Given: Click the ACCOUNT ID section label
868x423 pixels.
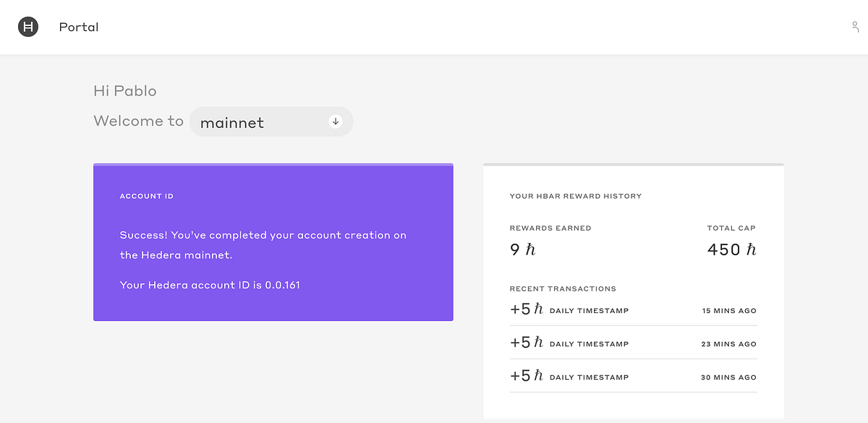Looking at the screenshot, I should tap(147, 196).
